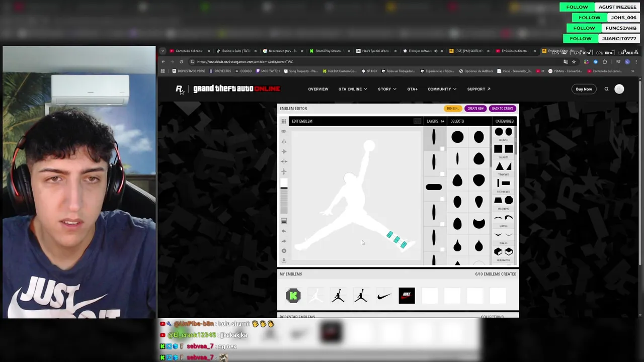Select the round circle object
Screen dimensions: 644x362
[x=457, y=137]
